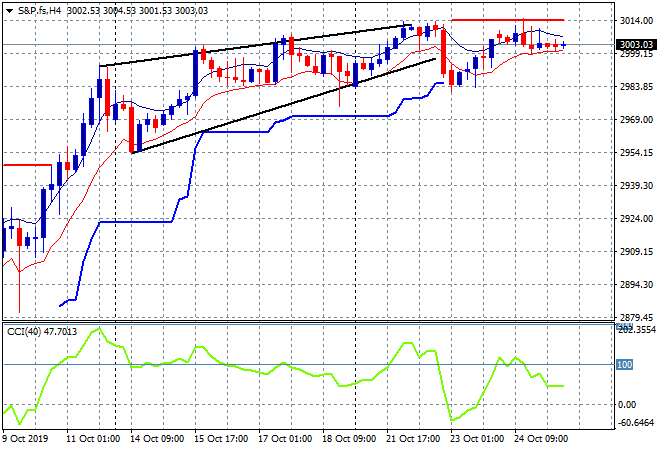Click the 15 Oct 17:00 time label
660x450 pixels.
click(221, 439)
